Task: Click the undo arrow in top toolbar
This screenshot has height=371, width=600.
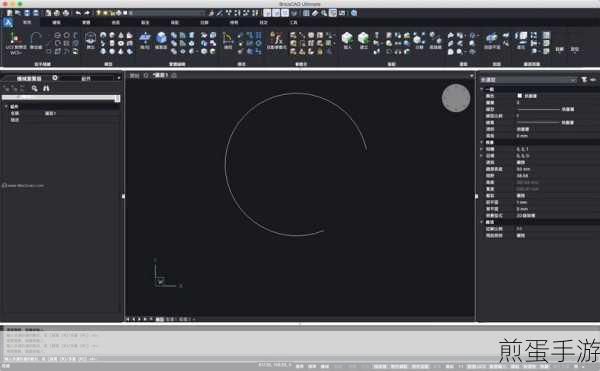Action: [x=78, y=13]
